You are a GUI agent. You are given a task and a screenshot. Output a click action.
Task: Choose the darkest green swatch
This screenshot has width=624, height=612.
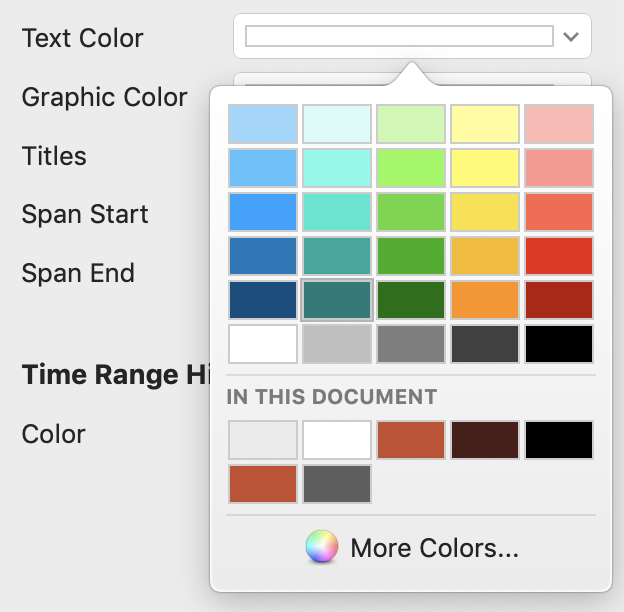pos(411,300)
